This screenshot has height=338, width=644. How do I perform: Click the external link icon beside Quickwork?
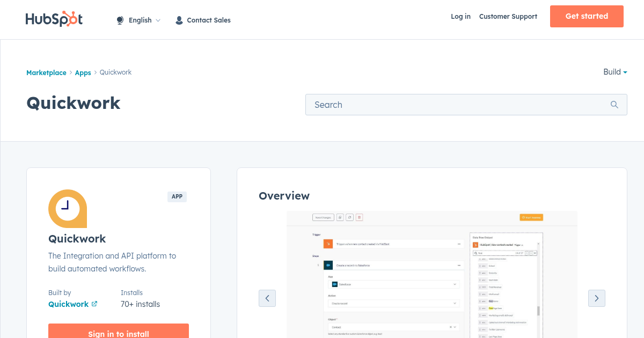click(x=94, y=304)
